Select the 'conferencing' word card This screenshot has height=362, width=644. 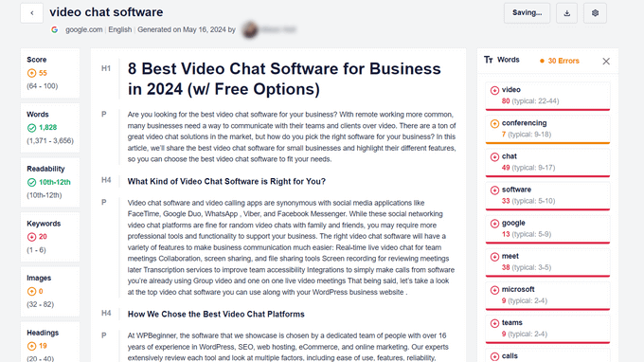click(547, 129)
